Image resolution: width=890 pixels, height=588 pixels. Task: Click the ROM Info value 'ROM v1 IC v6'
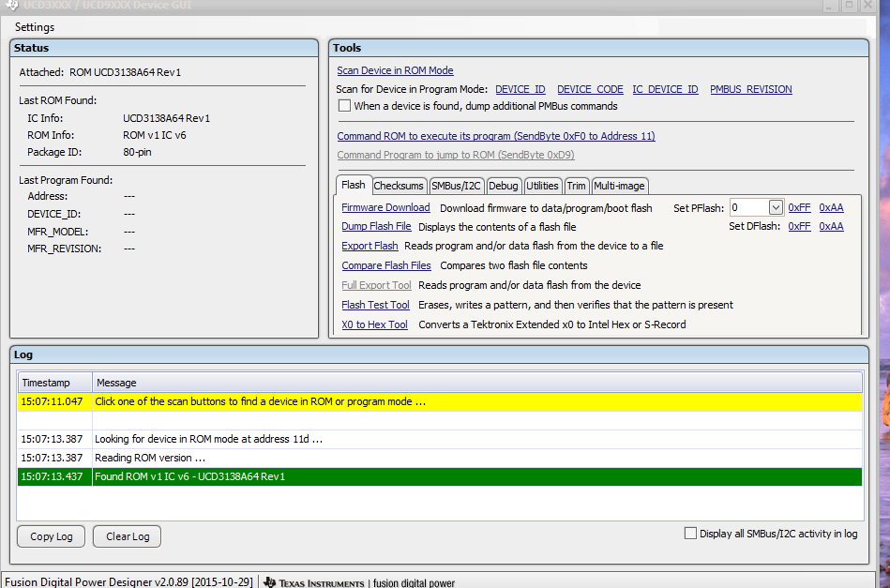coord(155,135)
